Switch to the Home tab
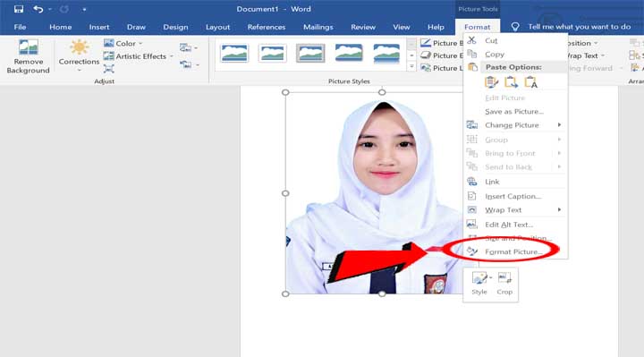 point(61,27)
